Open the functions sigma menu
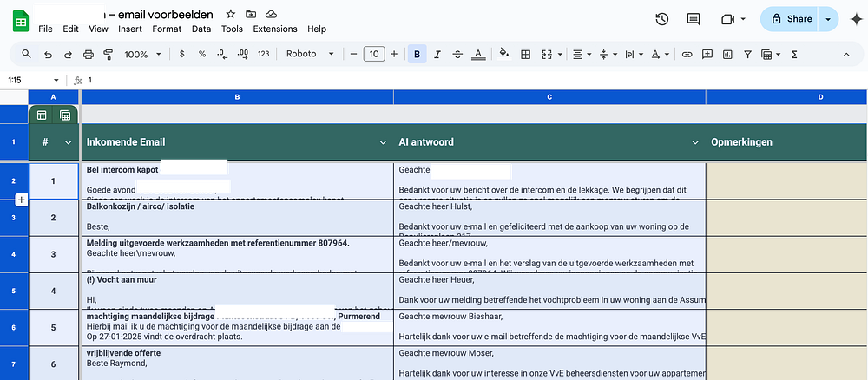The image size is (868, 380). click(794, 54)
